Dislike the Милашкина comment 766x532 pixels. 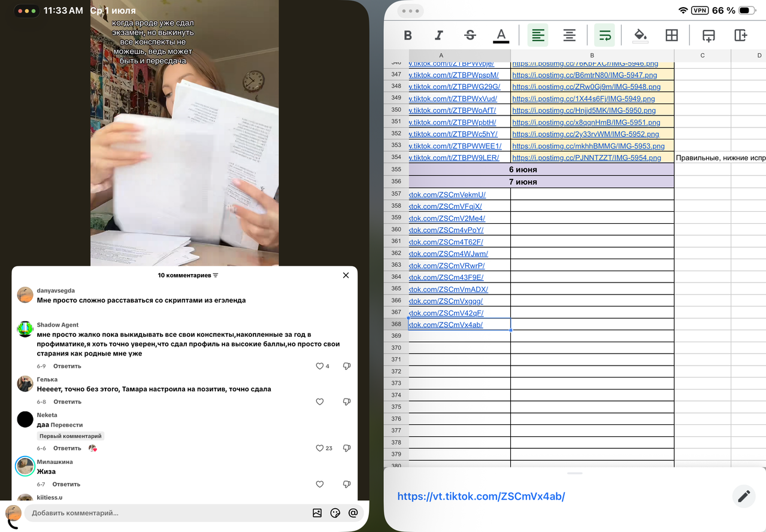coord(347,484)
